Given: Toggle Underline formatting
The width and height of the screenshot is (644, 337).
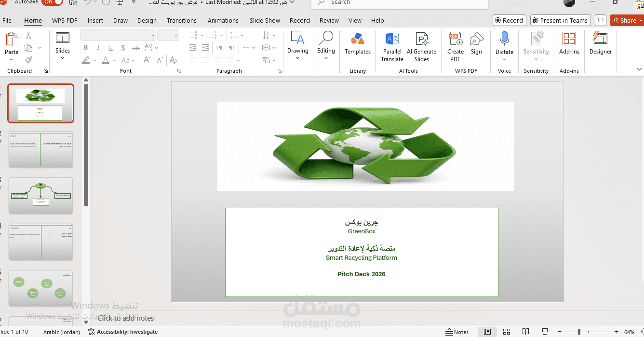Looking at the screenshot, I should click(x=111, y=47).
